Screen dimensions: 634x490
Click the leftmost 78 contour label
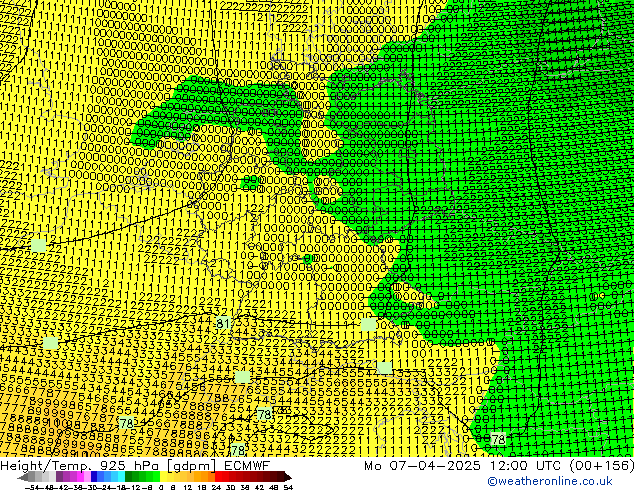click(127, 425)
